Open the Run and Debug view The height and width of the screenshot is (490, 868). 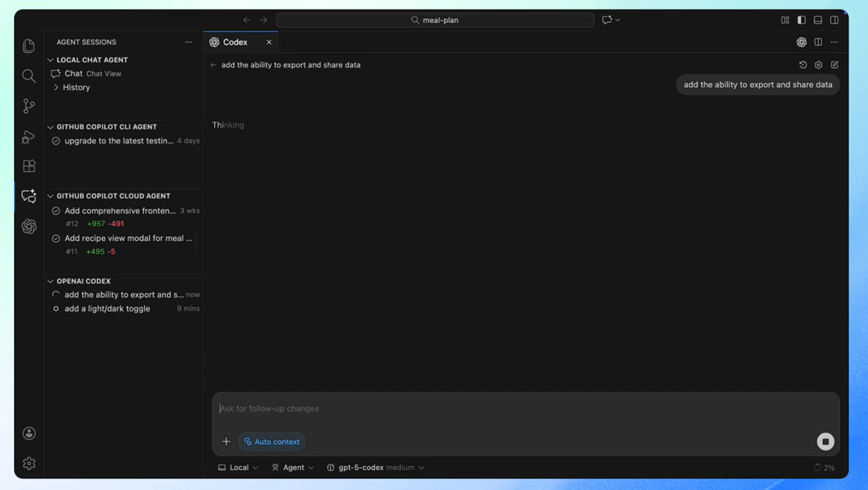pyautogui.click(x=29, y=136)
